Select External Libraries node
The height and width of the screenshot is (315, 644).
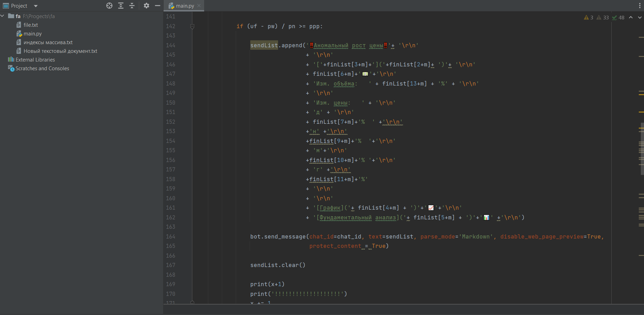pyautogui.click(x=35, y=60)
